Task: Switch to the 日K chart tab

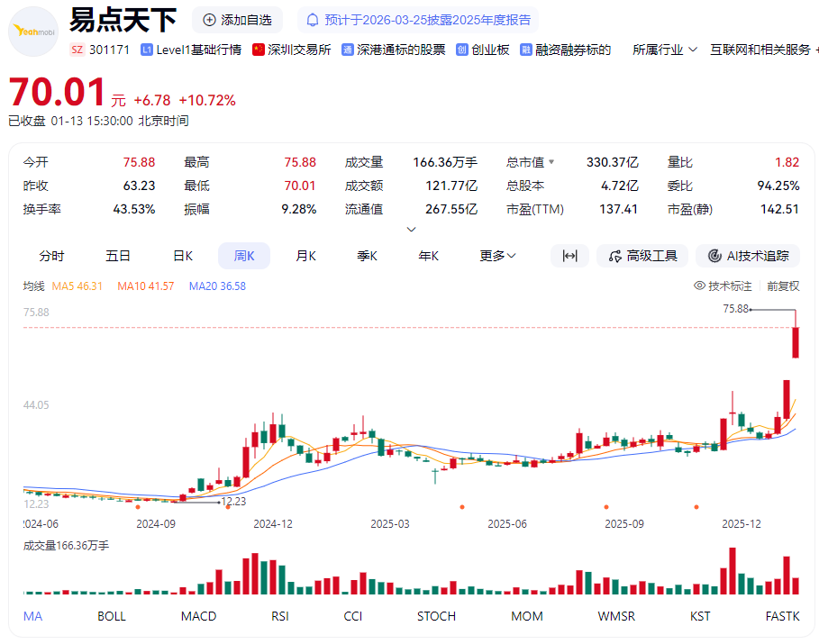Action: coord(183,256)
